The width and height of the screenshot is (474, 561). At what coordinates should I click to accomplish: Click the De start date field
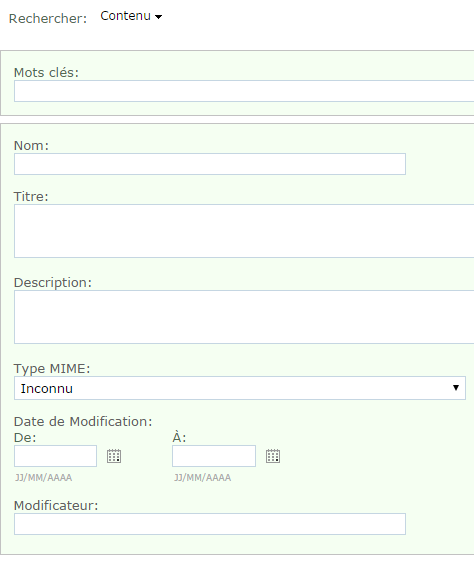pos(55,456)
